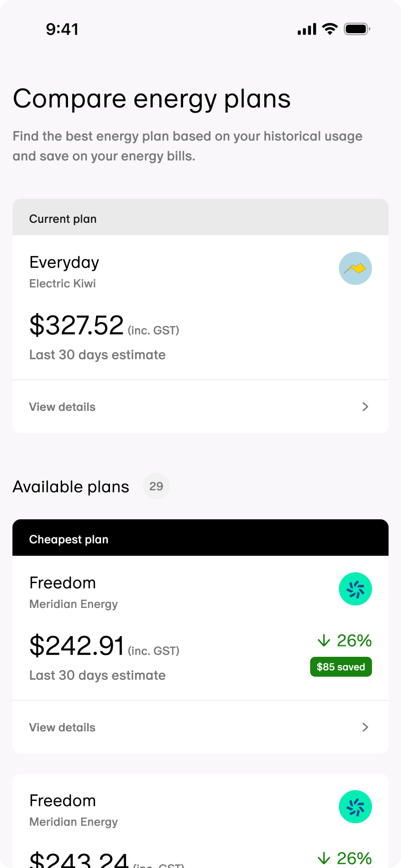Tap the Wi-Fi icon in the status bar

pos(330,29)
